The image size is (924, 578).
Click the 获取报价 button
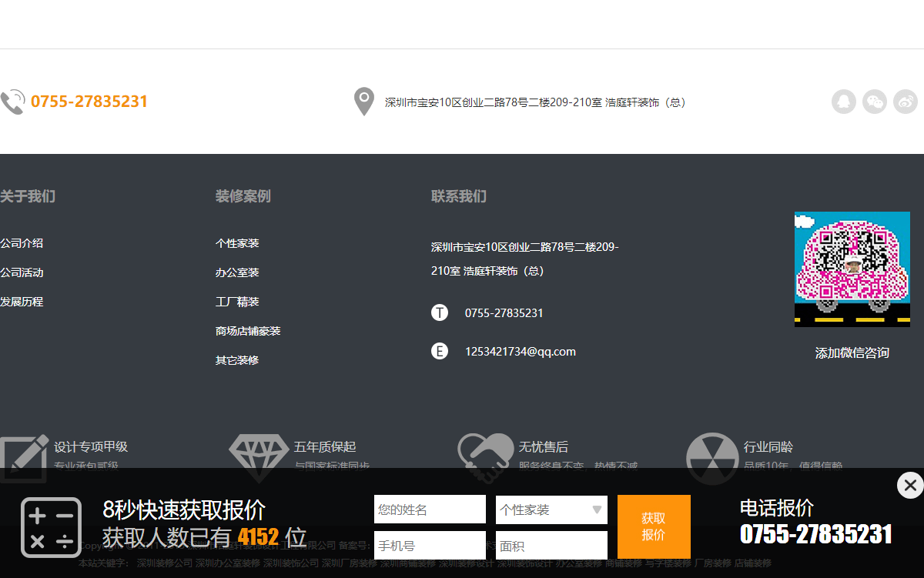pos(653,526)
